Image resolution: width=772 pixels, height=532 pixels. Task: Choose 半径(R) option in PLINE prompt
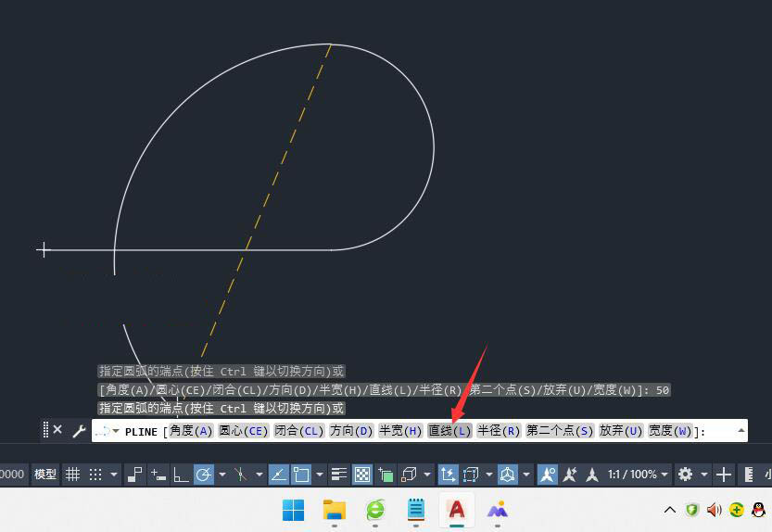coord(499,431)
